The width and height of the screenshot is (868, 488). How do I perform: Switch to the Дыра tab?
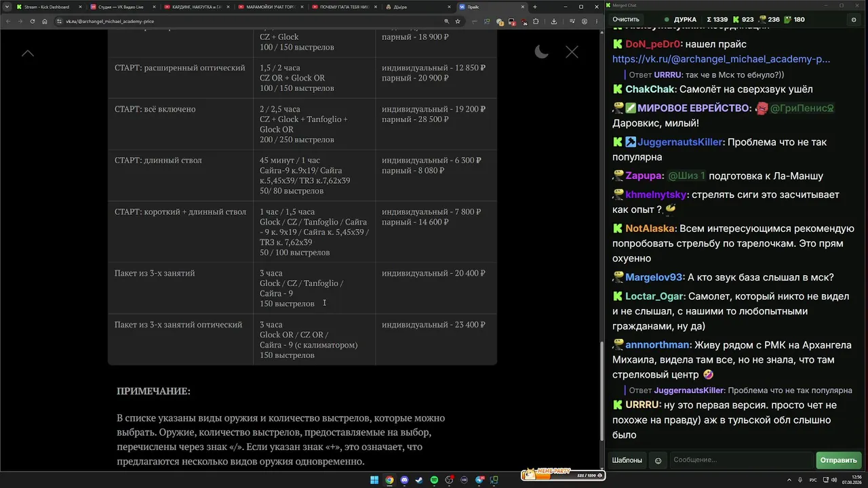pyautogui.click(x=418, y=7)
